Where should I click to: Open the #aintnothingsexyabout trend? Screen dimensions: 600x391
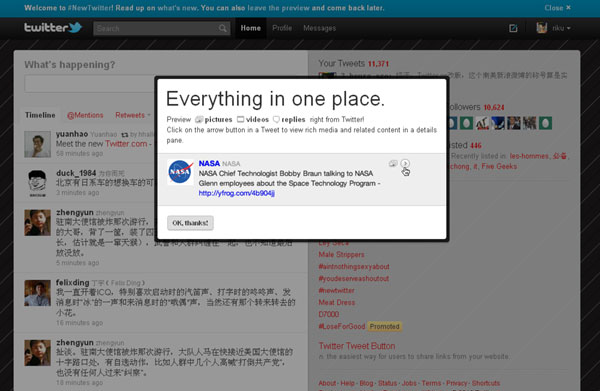pyautogui.click(x=354, y=266)
